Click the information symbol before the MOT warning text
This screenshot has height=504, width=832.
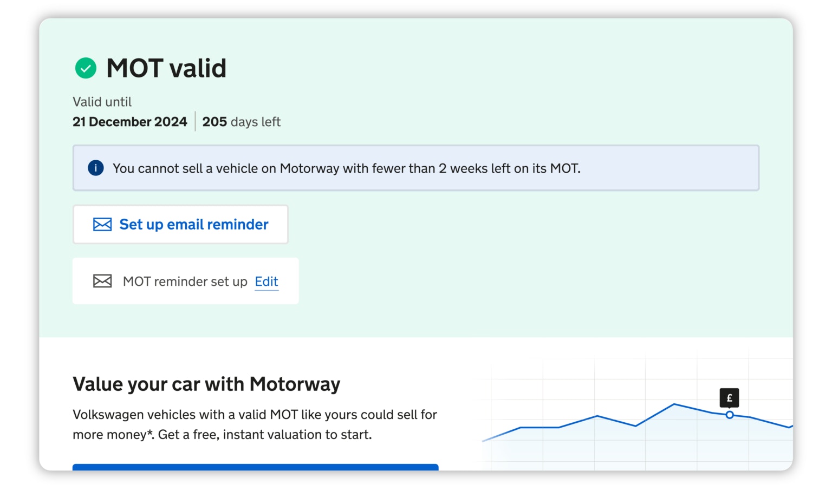coord(95,168)
